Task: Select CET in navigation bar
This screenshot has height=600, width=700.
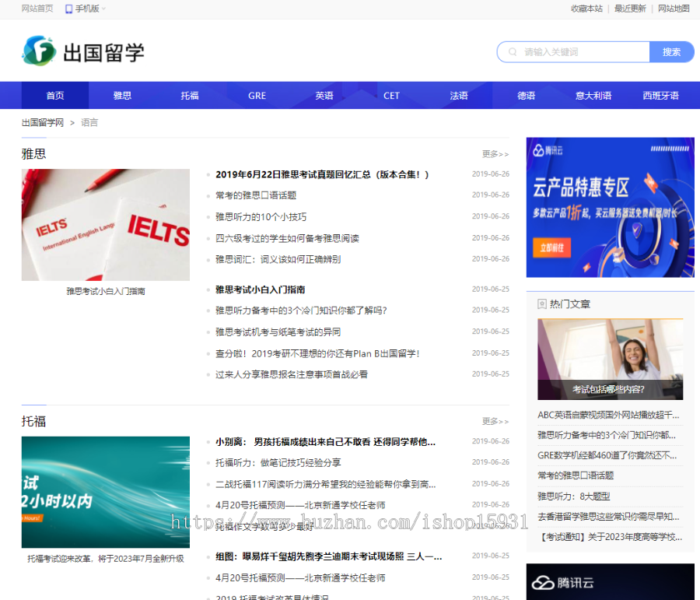Action: [391, 95]
